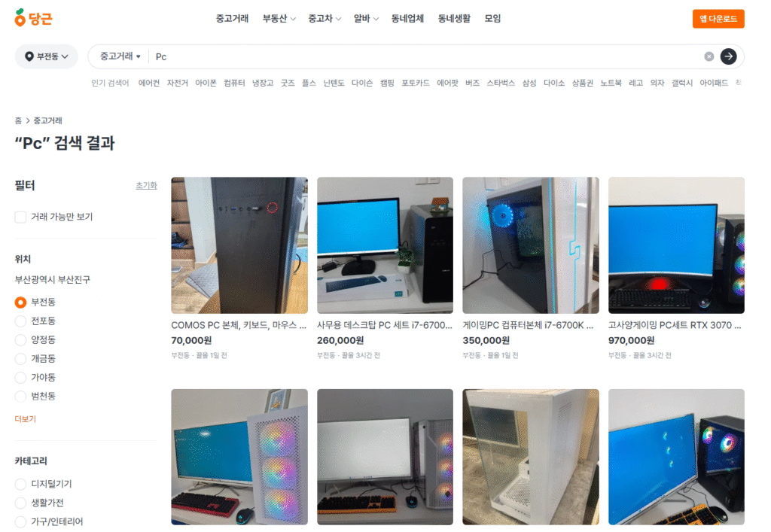
Task: Open the 동네업체 menu item
Action: click(409, 18)
